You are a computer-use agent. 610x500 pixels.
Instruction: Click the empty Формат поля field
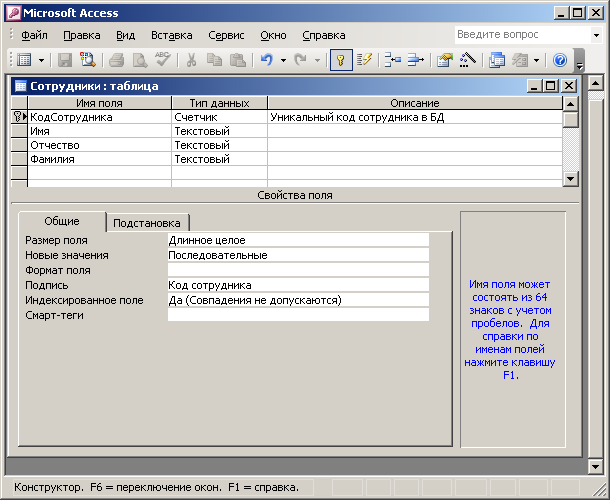pos(298,270)
